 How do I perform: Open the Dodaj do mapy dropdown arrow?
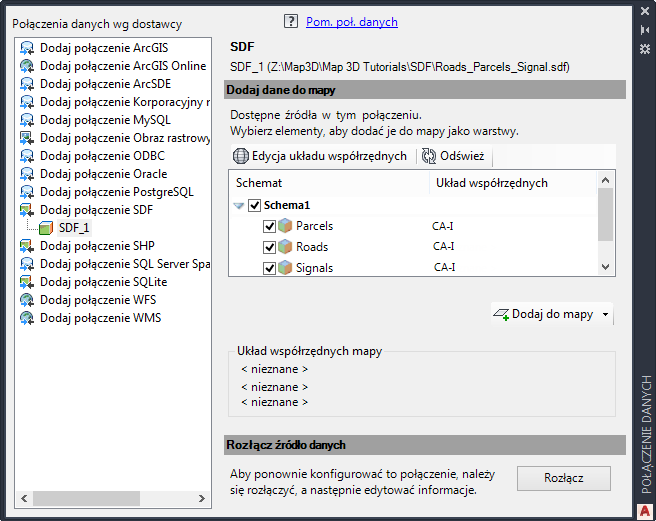click(605, 315)
